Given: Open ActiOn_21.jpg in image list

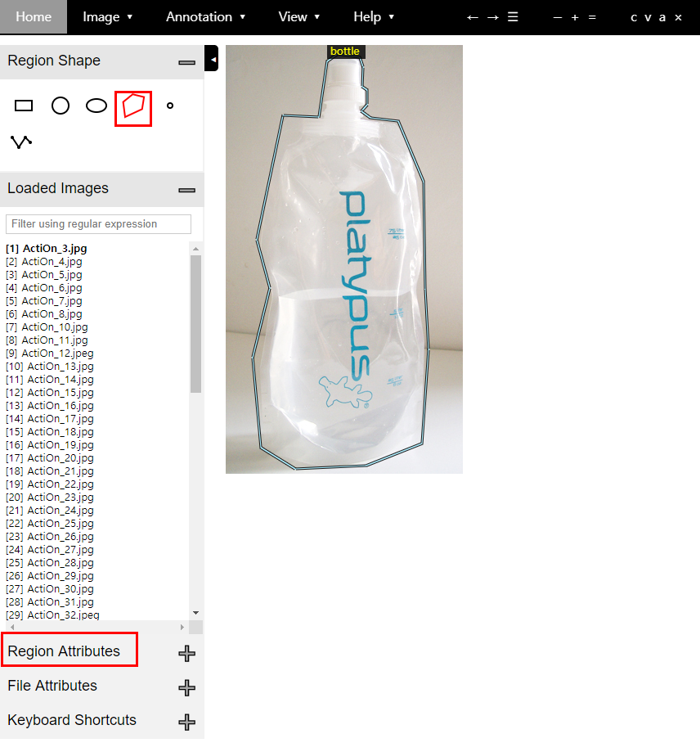Looking at the screenshot, I should [x=50, y=471].
